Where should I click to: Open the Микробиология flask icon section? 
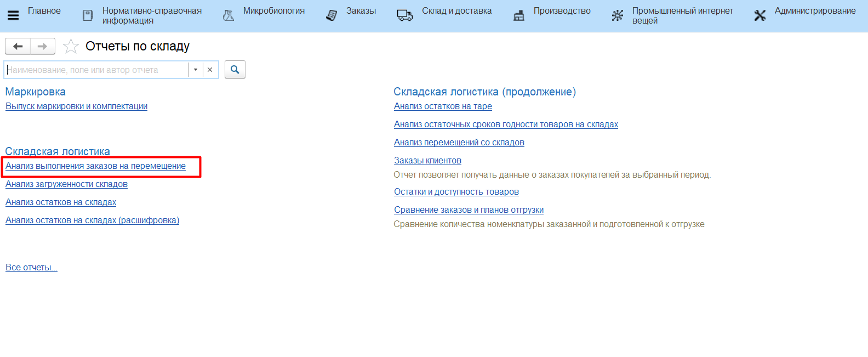coord(229,15)
